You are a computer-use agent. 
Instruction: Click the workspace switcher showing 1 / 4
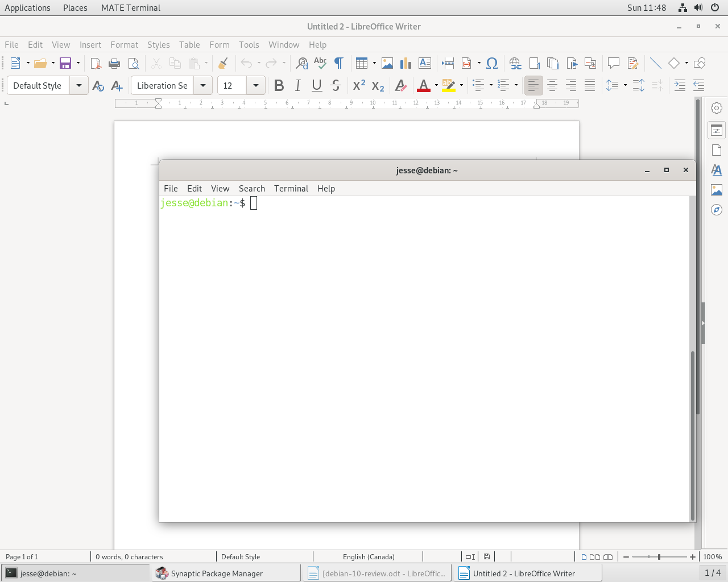pos(713,573)
